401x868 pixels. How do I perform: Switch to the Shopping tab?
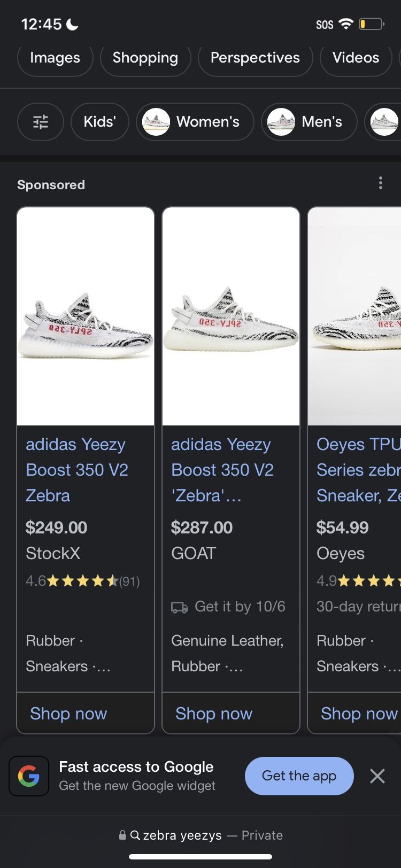click(x=145, y=57)
